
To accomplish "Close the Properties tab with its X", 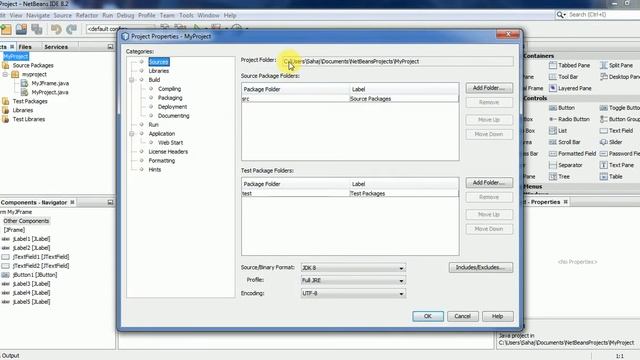I will [x=566, y=202].
